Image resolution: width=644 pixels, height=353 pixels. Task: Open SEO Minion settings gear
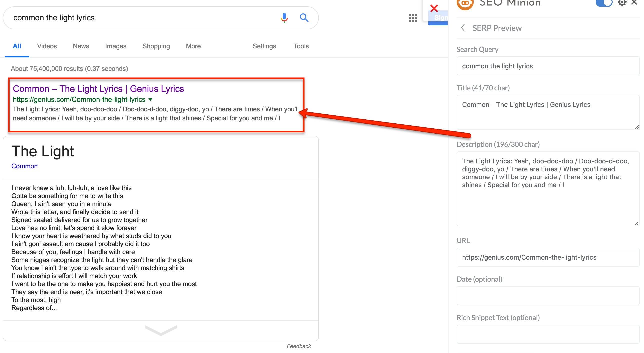point(622,3)
